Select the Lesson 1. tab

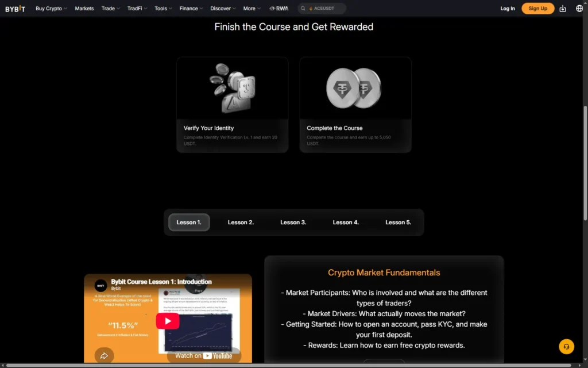(x=189, y=223)
